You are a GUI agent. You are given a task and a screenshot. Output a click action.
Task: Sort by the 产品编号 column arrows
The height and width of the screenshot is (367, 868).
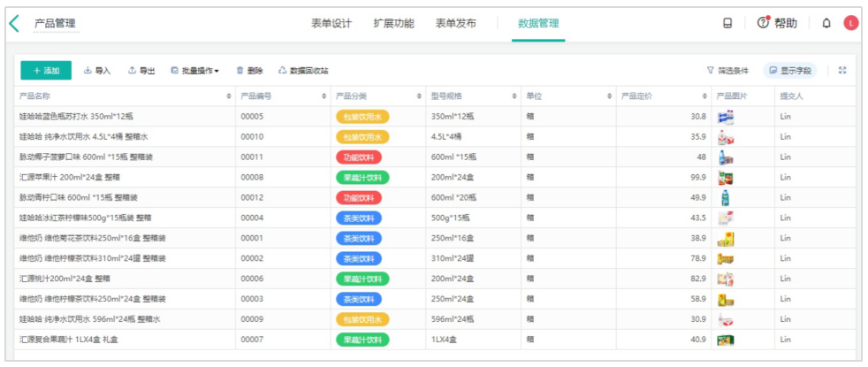(x=324, y=96)
